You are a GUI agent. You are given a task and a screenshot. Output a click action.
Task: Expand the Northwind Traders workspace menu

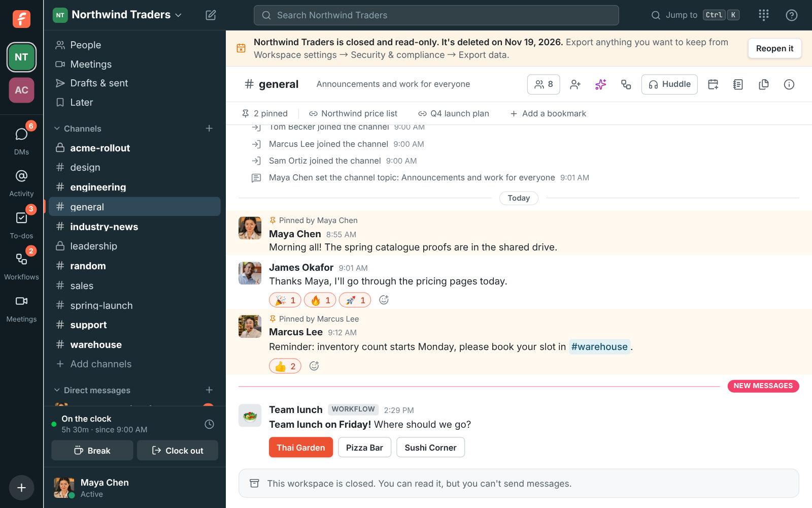117,15
